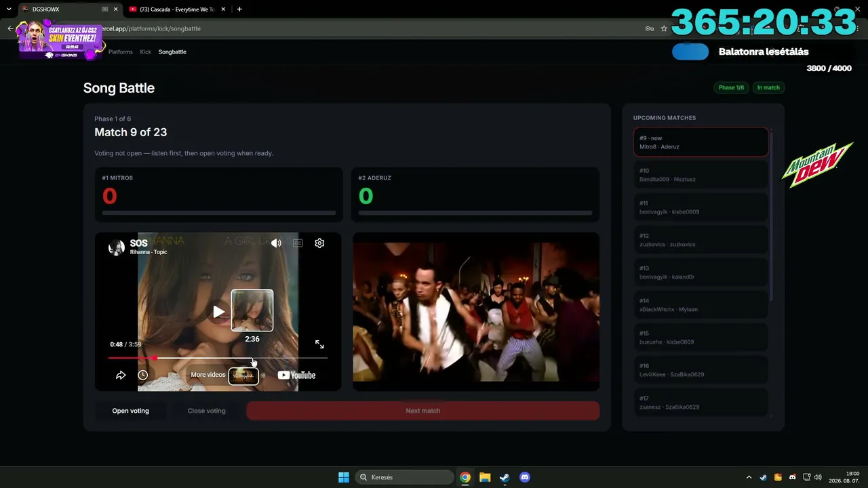Open the Kick breadcrumb link

click(146, 52)
